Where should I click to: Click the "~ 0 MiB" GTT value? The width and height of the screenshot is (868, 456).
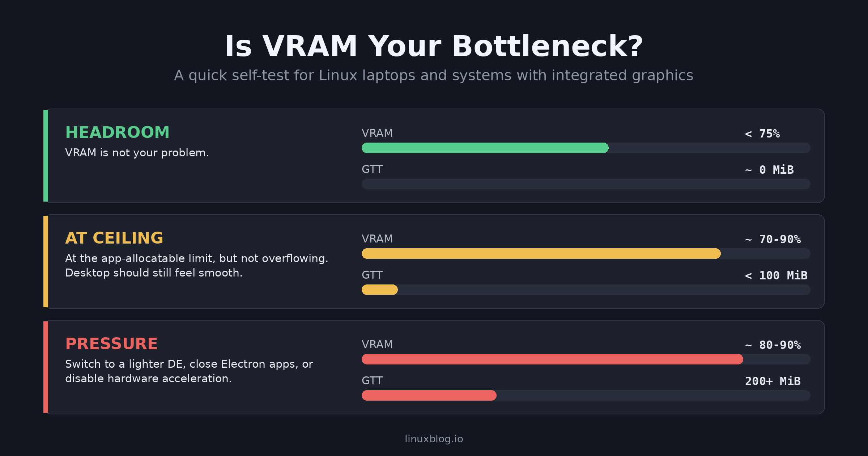769,170
